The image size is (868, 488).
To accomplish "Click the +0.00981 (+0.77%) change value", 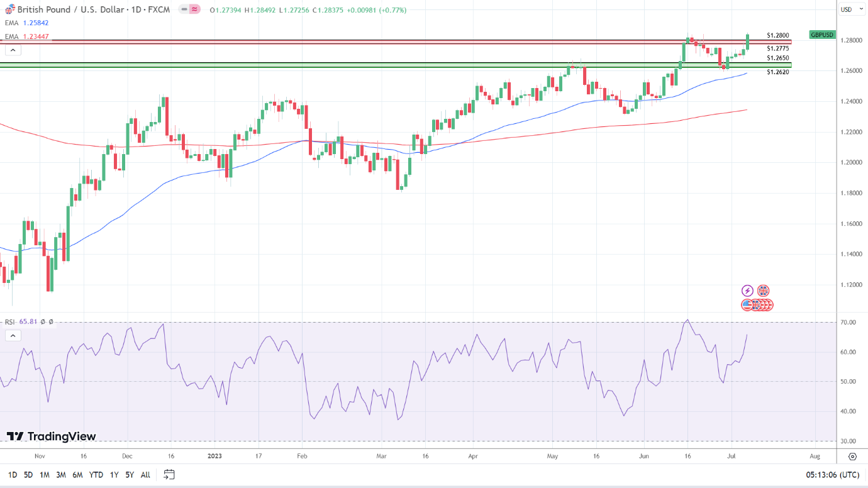I will pos(377,10).
